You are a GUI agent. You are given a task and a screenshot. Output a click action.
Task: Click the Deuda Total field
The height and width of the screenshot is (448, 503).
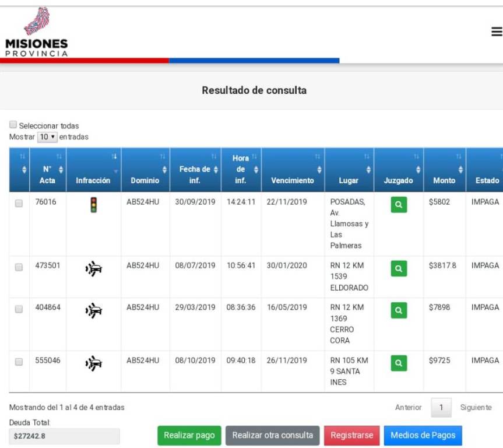pyautogui.click(x=64, y=436)
